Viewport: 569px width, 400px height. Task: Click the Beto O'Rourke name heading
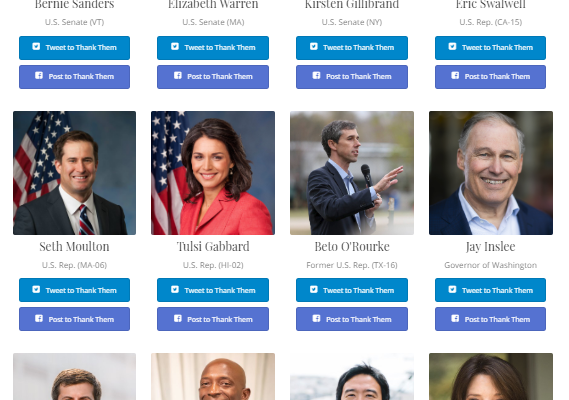(352, 246)
